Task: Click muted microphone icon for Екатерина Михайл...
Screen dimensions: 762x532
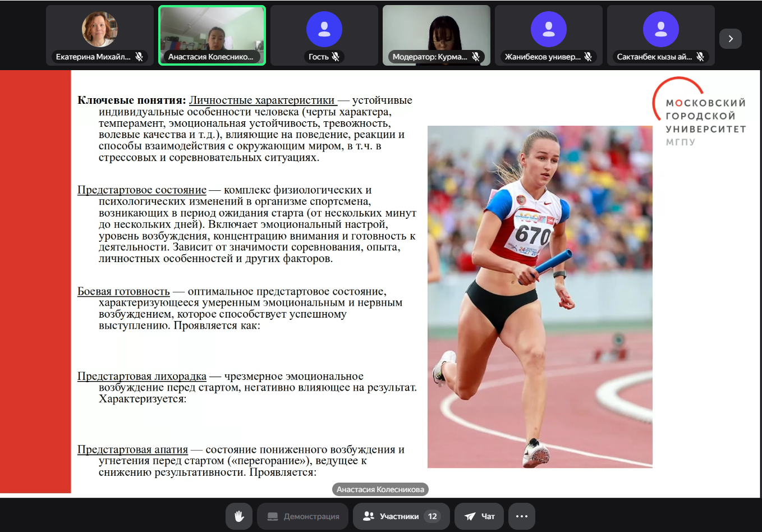Action: click(139, 57)
